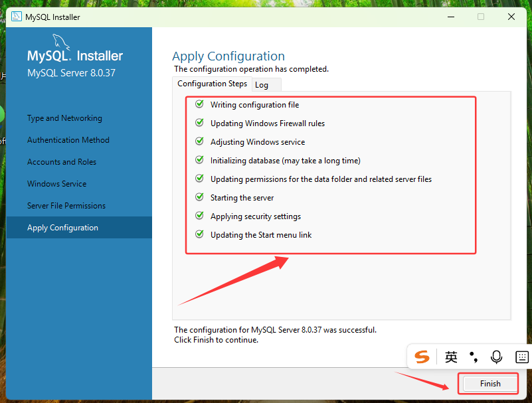This screenshot has height=403, width=532.
Task: Click the Finish button to continue
Action: pyautogui.click(x=488, y=383)
